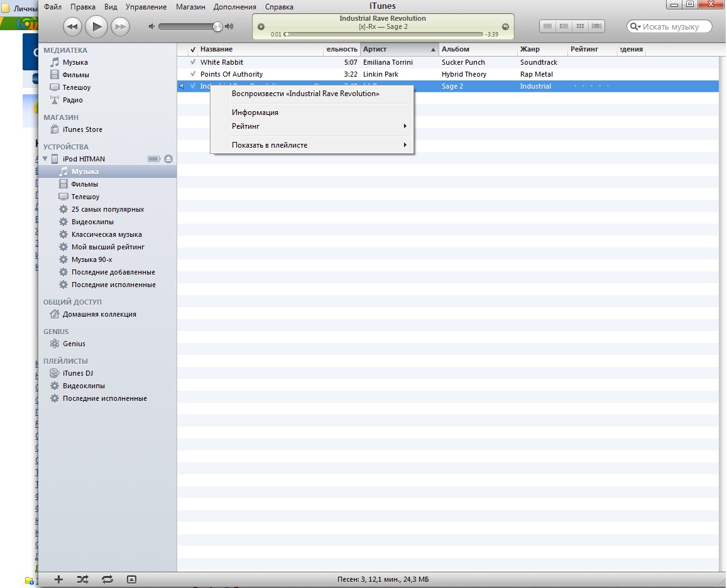
Task: Uncheck the White Rabbit song checkbox
Action: click(x=193, y=62)
